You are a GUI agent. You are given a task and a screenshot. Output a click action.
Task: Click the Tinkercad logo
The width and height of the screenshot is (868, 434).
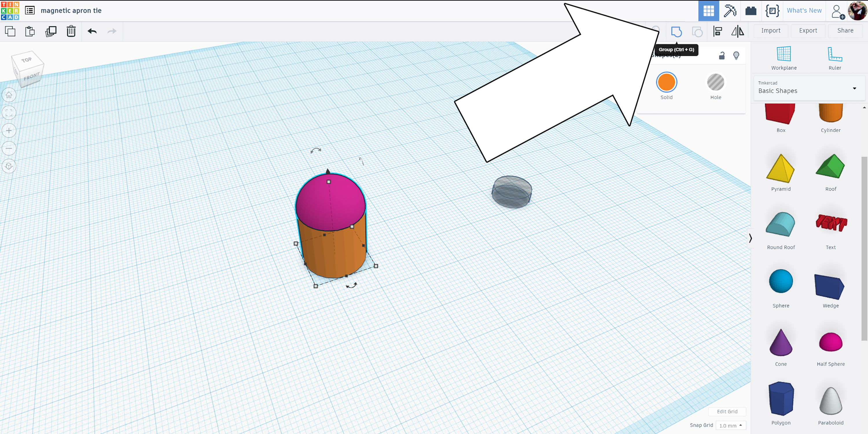[x=10, y=10]
